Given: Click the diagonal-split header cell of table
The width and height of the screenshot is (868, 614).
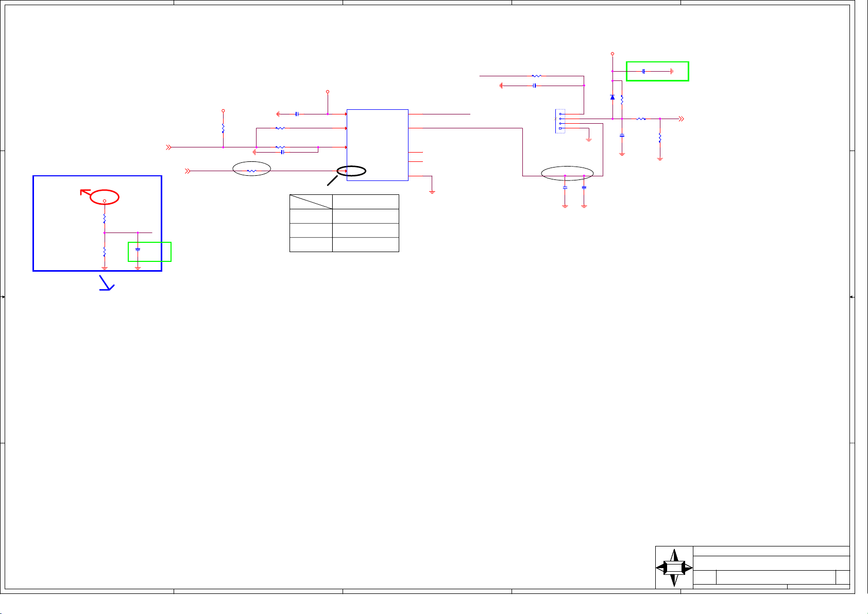Looking at the screenshot, I should [x=311, y=202].
